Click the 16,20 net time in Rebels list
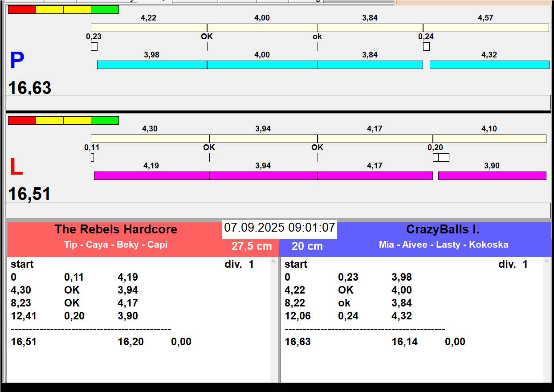554x392 pixels. coord(131,342)
